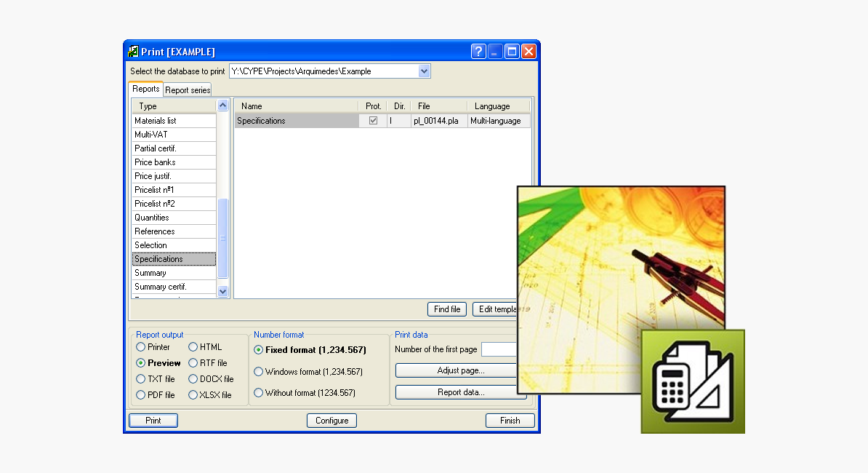Minimize the Print dialog window

coord(495,52)
